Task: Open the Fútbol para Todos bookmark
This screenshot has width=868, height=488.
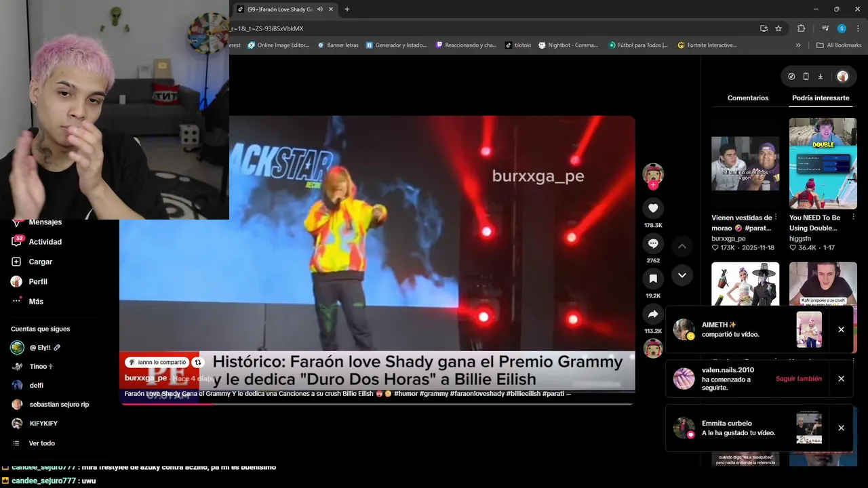Action: pyautogui.click(x=638, y=45)
